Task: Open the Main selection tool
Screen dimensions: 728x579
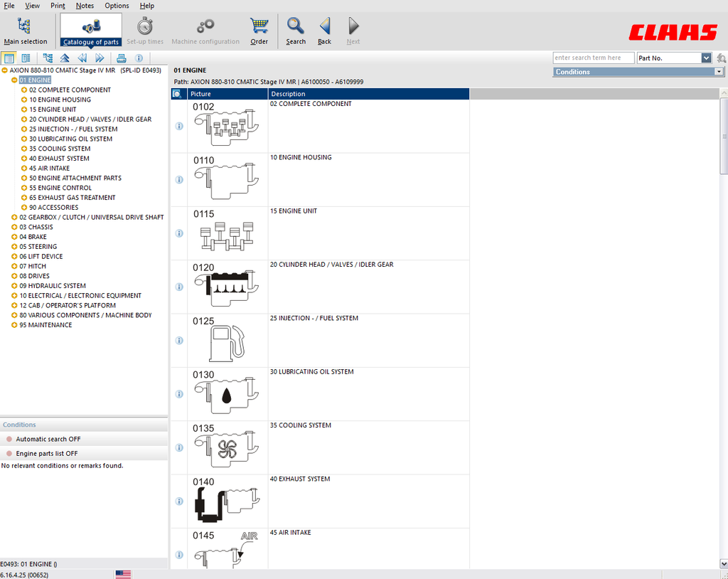Action: click(x=25, y=31)
